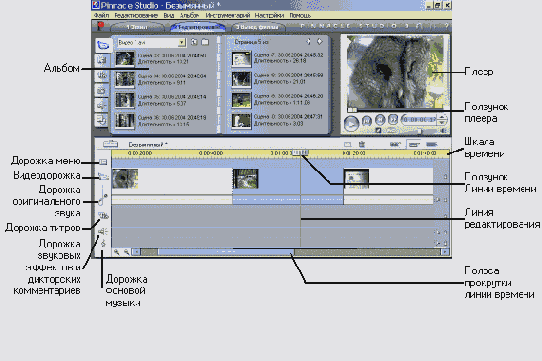Click the trash delete icon above timeline
The image size is (542, 361).
click(x=362, y=144)
